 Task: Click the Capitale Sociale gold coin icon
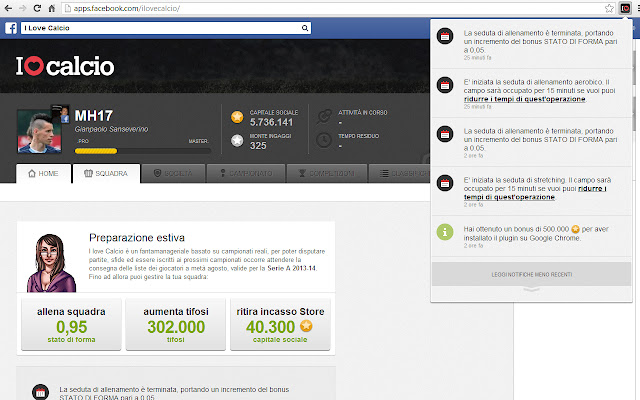coord(237,117)
